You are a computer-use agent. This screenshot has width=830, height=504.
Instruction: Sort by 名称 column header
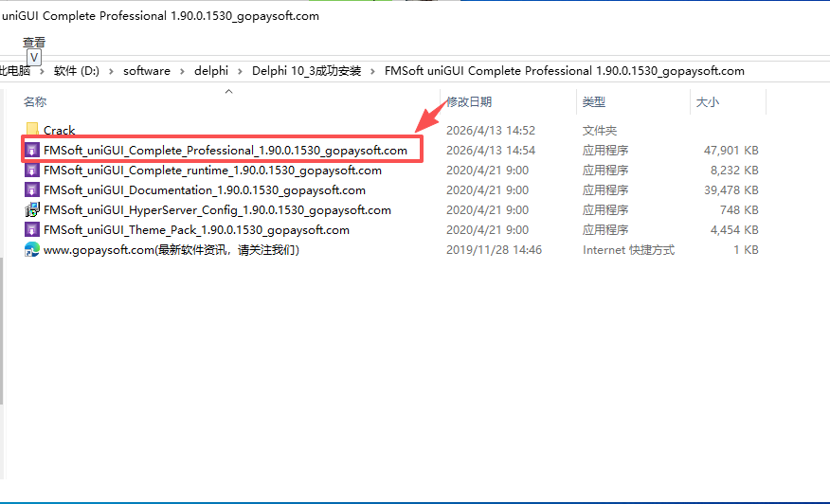[x=35, y=102]
